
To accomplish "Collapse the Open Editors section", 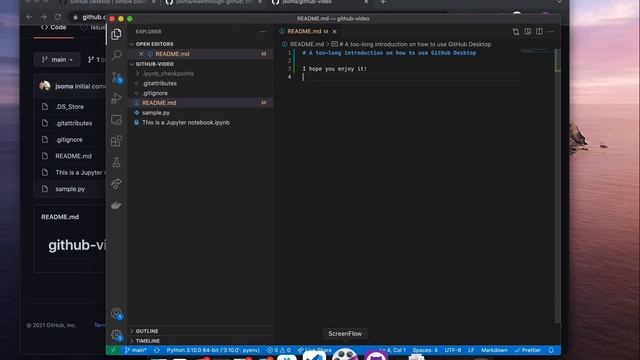I will (154, 44).
